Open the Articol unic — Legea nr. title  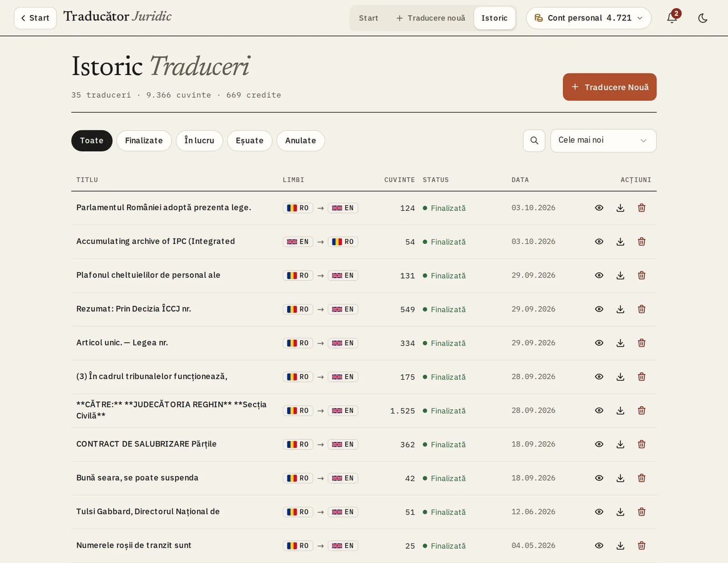pos(122,343)
